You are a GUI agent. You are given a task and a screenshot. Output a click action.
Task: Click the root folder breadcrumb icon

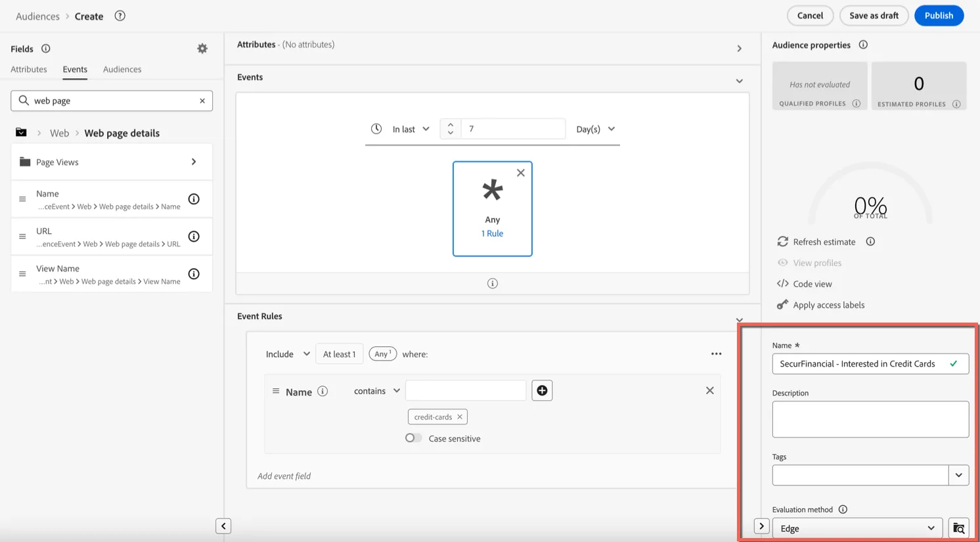(21, 133)
